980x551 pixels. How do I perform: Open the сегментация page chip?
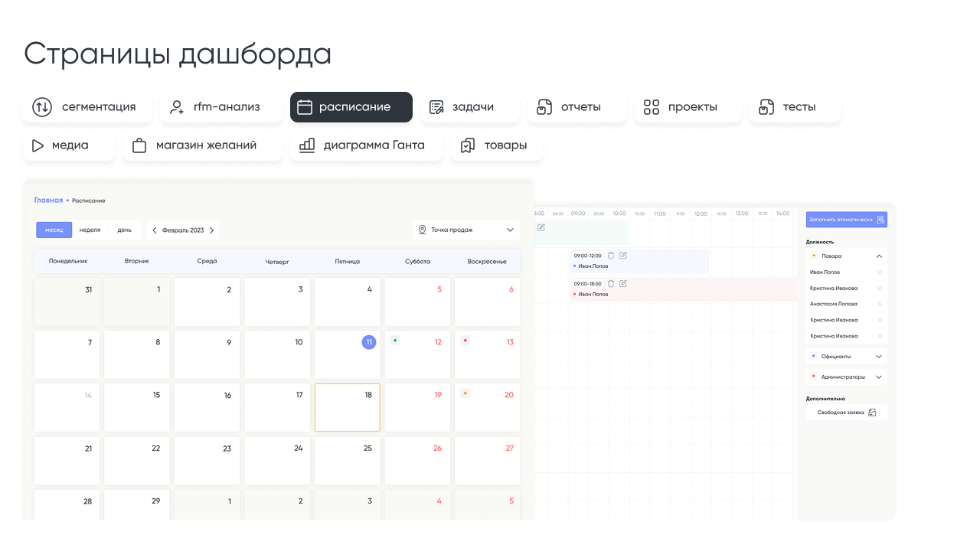click(x=87, y=107)
